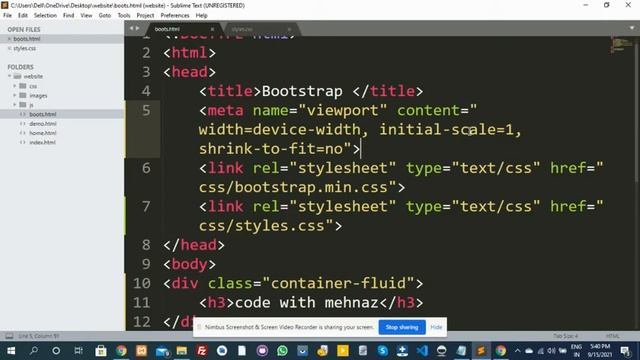Open WhatsApp from the taskbar
640x360 pixels.
282,351
